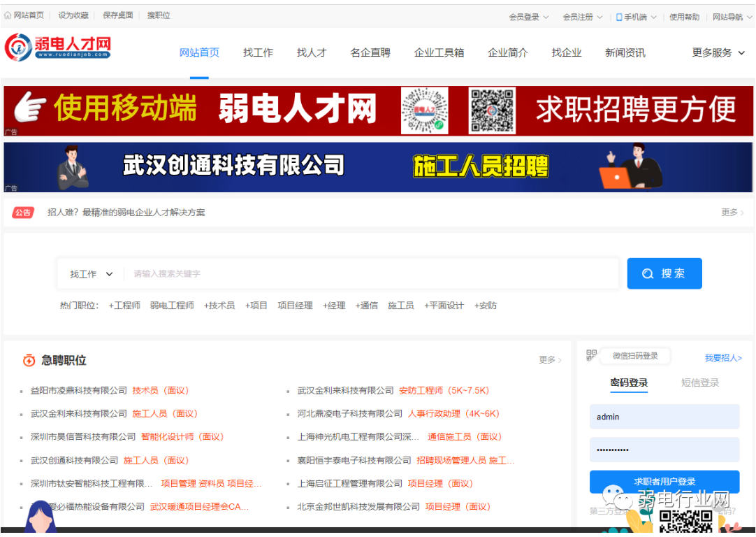The width and height of the screenshot is (756, 537).
Task: Click the square QR code in red banner
Action: [492, 110]
